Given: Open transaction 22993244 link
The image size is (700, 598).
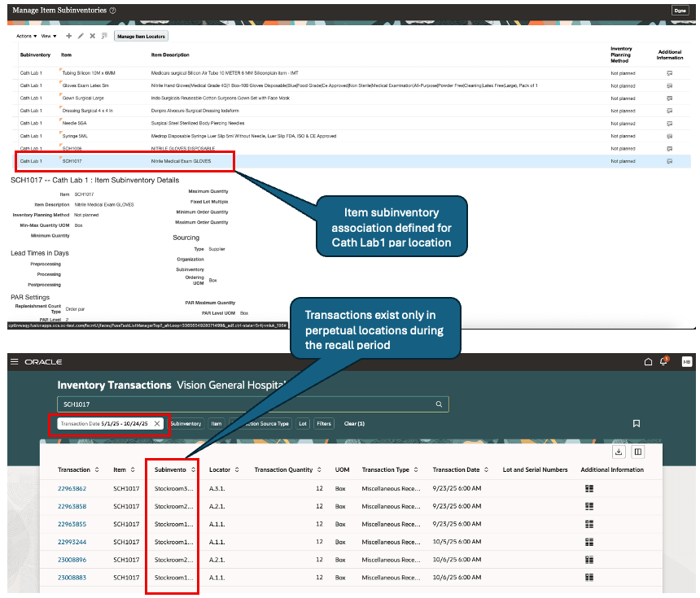Looking at the screenshot, I should (72, 542).
